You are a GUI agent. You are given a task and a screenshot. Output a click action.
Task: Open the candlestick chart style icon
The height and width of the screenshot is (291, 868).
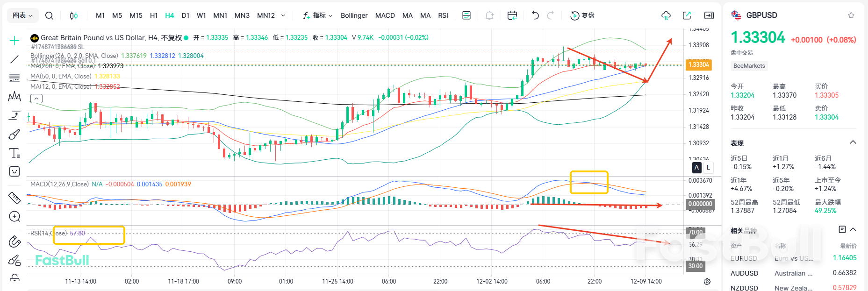[73, 16]
